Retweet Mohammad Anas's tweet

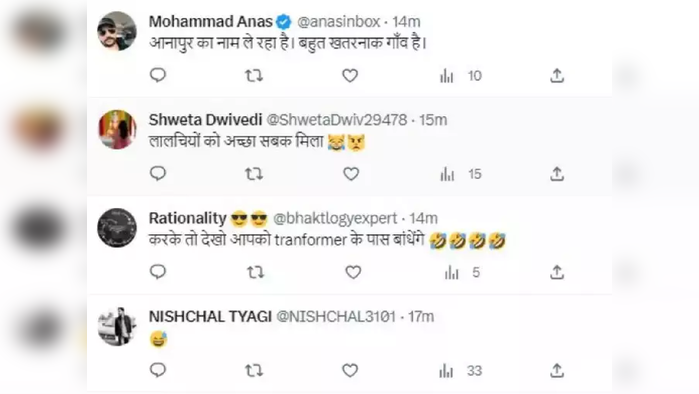(254, 76)
